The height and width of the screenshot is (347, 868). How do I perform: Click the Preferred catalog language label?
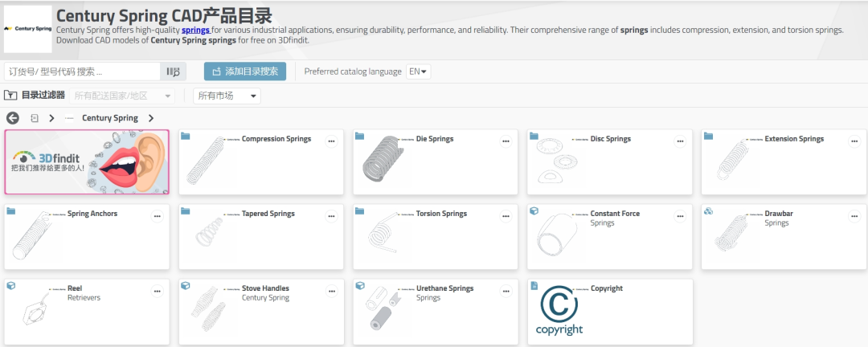pyautogui.click(x=353, y=71)
